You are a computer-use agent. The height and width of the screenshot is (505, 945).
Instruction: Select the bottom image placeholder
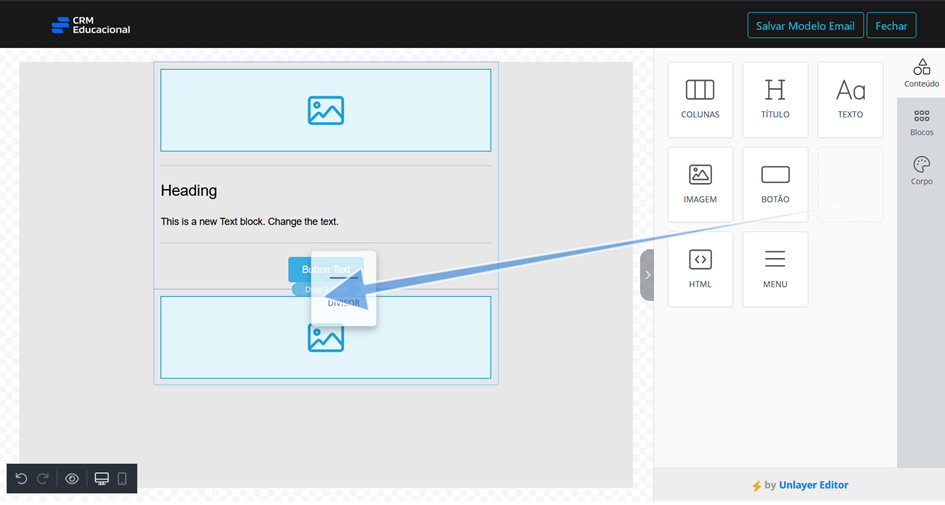[x=325, y=337]
